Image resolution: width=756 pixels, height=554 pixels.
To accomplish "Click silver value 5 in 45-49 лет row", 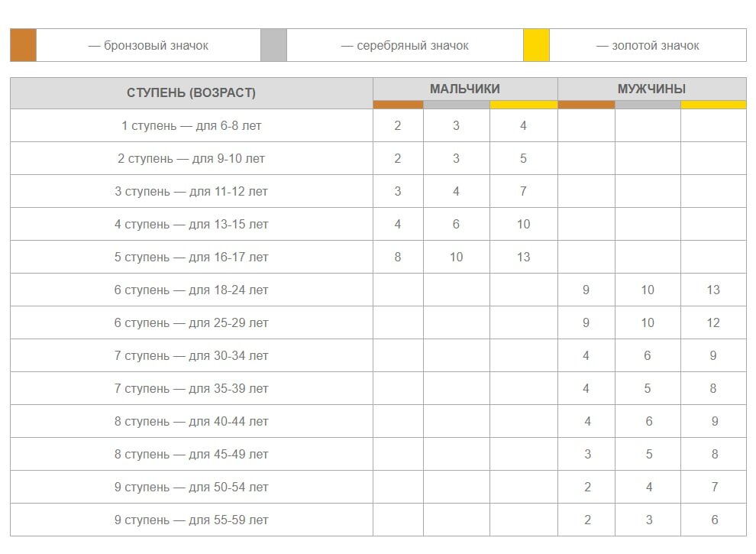I will click(649, 454).
